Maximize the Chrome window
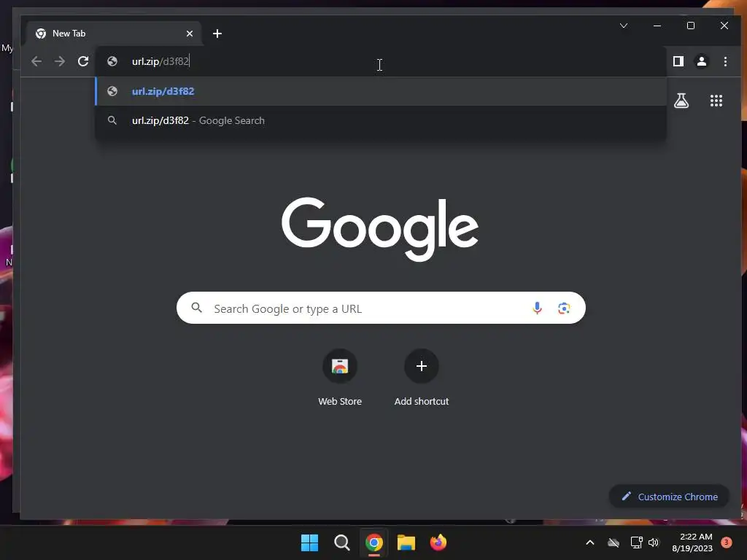The image size is (747, 560). pyautogui.click(x=691, y=26)
